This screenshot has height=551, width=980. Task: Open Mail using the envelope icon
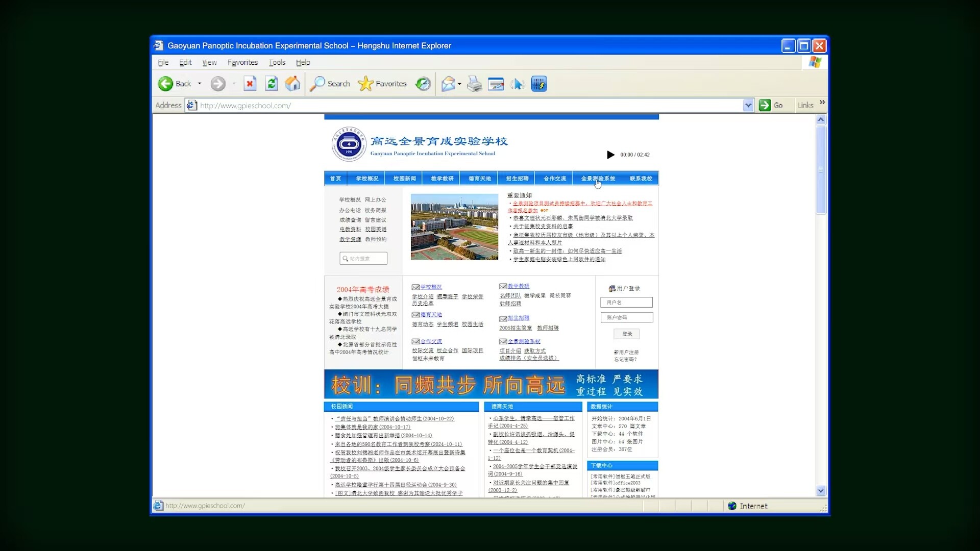point(448,84)
